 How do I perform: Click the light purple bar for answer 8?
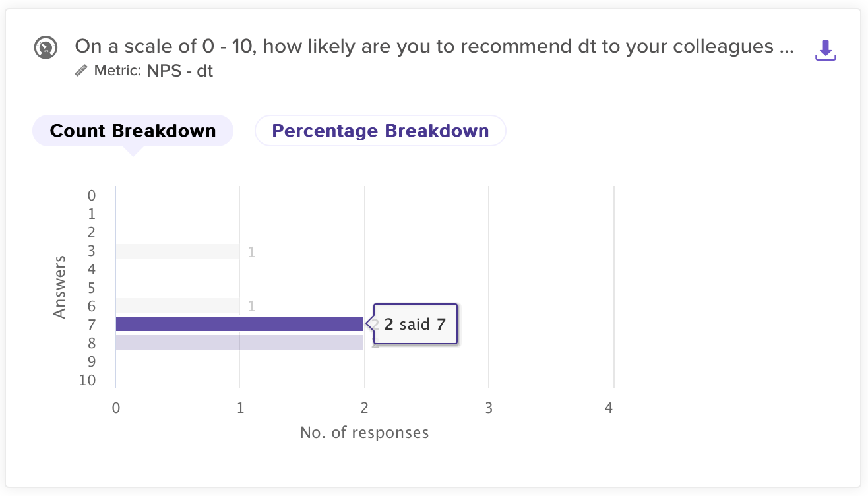pyautogui.click(x=239, y=342)
